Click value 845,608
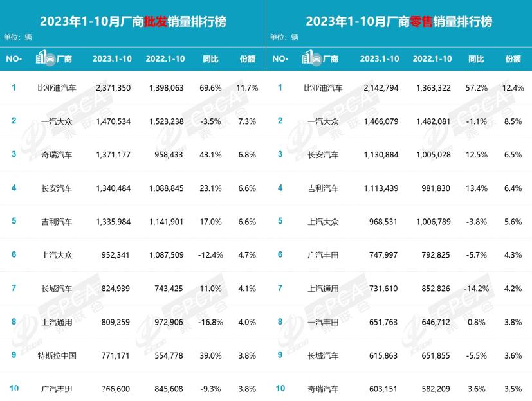 pos(169,389)
